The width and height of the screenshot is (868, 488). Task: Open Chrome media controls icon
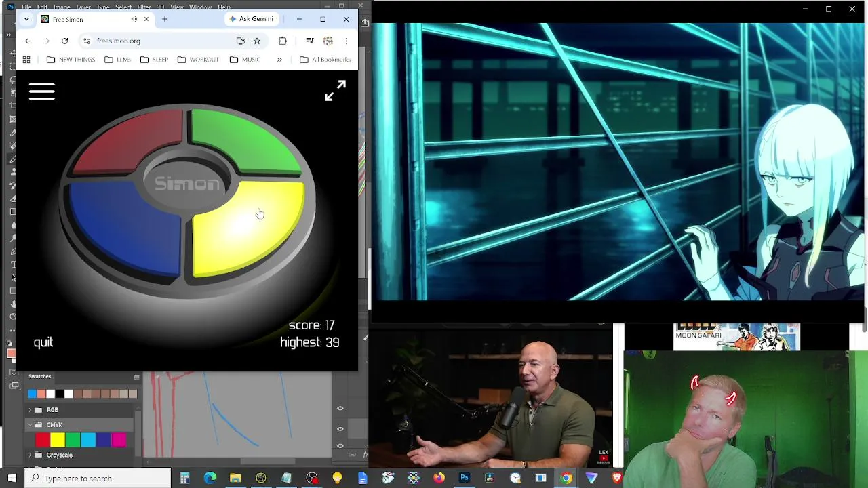tap(310, 41)
